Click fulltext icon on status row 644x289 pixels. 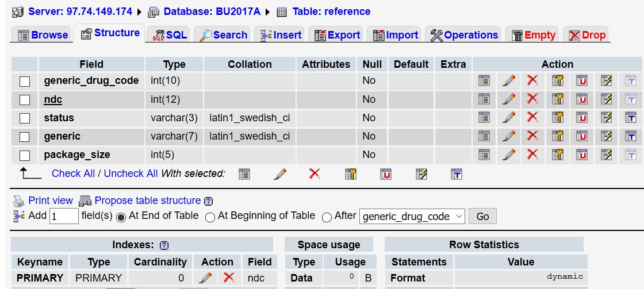click(x=630, y=118)
